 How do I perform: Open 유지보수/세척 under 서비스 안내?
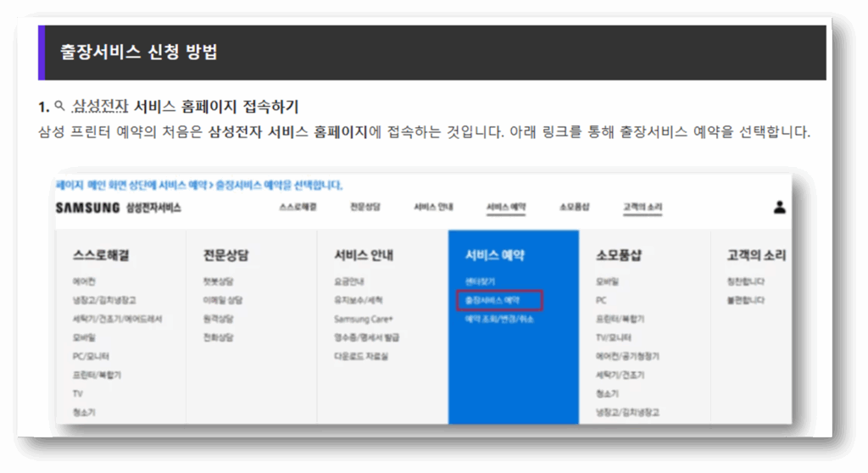359,300
